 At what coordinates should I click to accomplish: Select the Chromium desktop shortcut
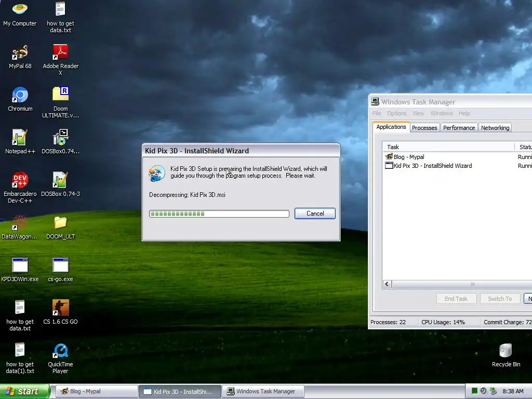20,99
